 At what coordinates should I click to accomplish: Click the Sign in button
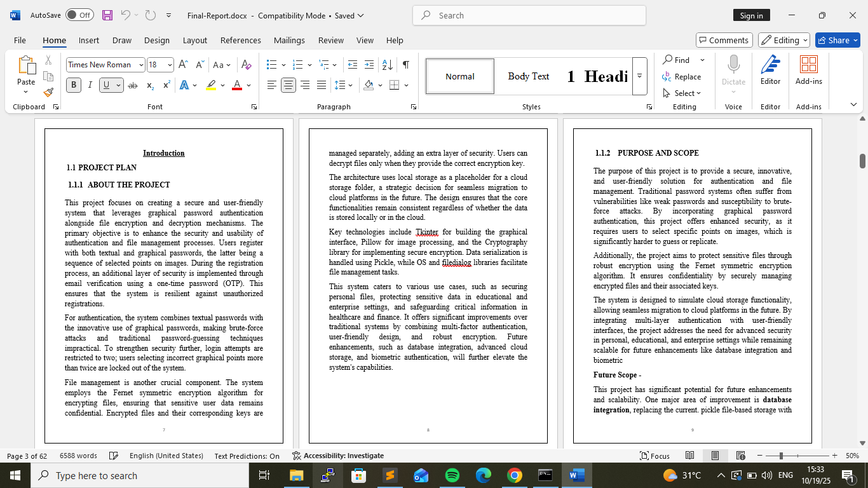tap(751, 15)
